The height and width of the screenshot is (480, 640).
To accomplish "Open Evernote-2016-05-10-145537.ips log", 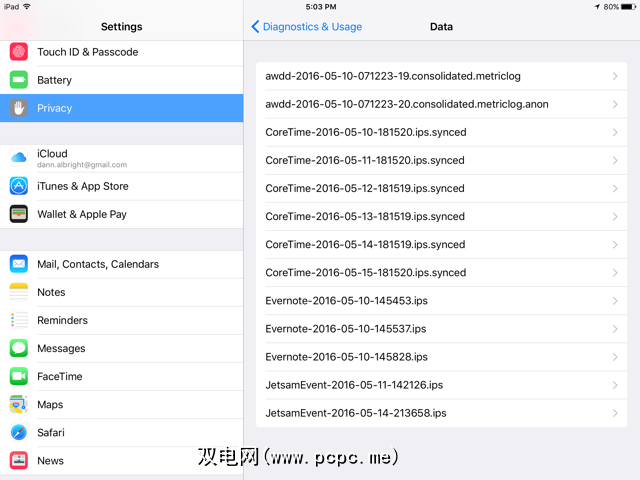I will click(442, 329).
